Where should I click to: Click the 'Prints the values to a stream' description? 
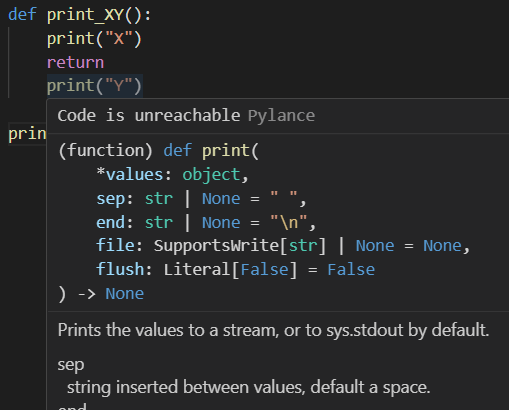point(273,330)
